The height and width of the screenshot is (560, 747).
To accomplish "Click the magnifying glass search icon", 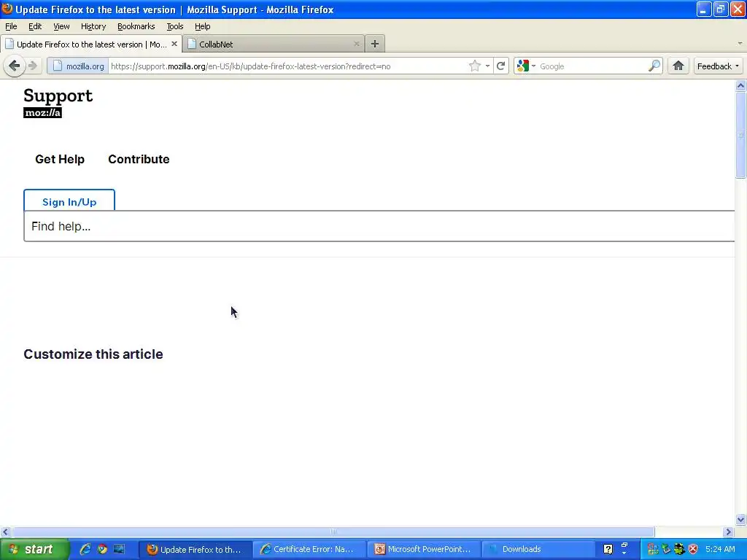I will 654,66.
